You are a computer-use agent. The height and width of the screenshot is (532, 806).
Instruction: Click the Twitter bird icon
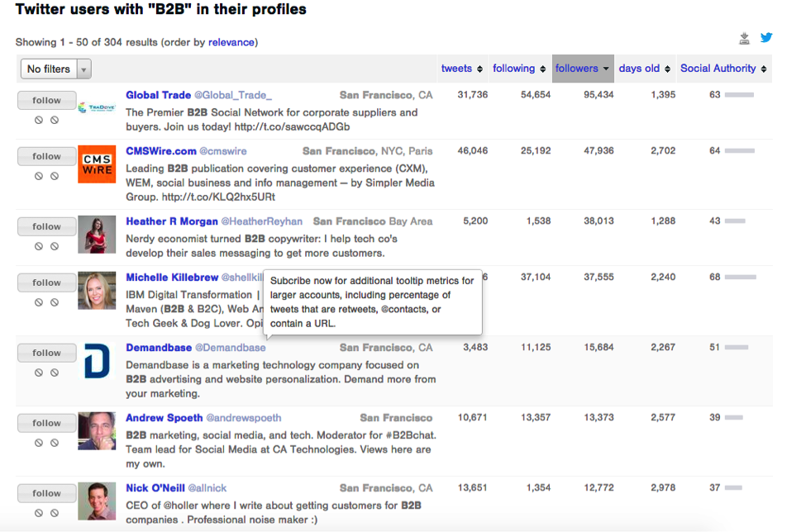(765, 37)
